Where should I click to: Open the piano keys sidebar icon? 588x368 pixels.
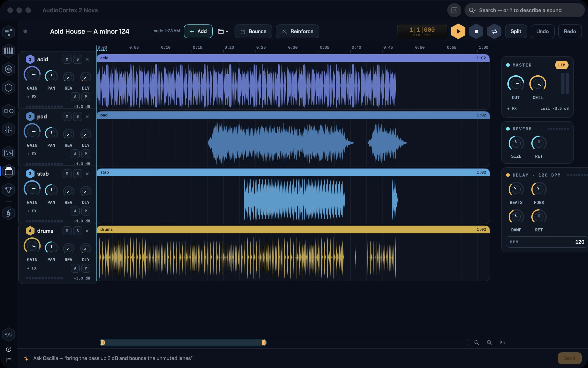click(x=9, y=51)
